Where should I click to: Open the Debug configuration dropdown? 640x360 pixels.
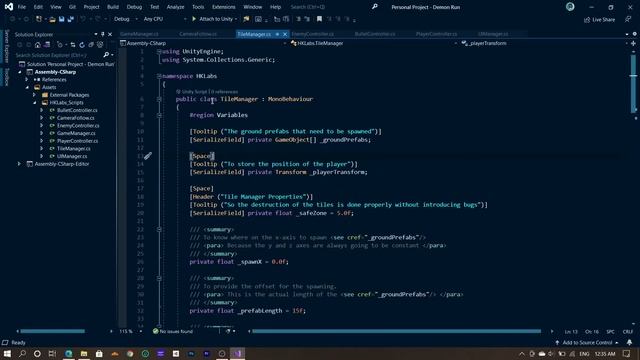126,19
